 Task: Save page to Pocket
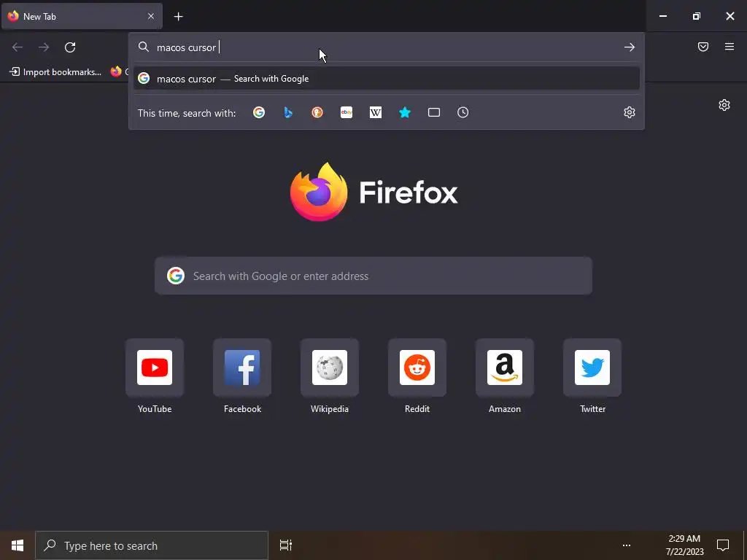703,47
